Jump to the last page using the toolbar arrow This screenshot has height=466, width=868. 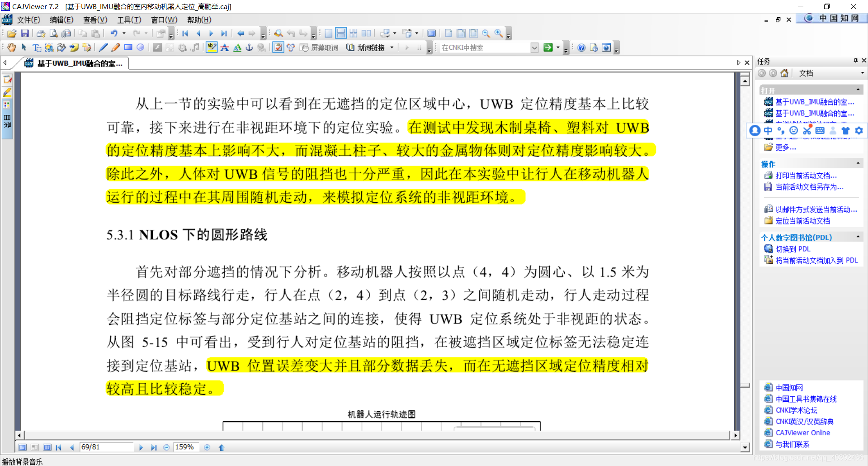[224, 33]
